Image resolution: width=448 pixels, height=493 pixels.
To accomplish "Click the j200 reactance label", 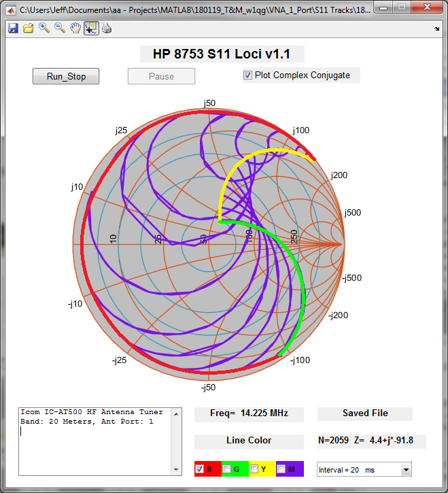I will 339,175.
